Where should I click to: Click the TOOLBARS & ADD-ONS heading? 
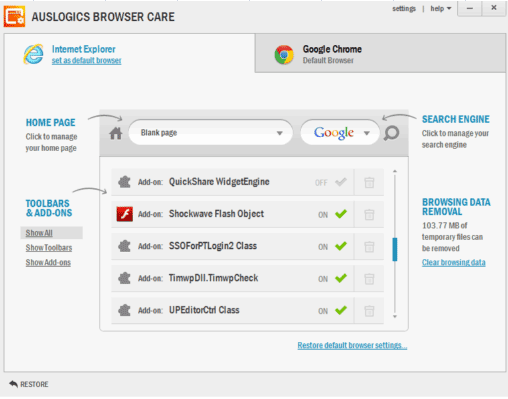tap(49, 208)
